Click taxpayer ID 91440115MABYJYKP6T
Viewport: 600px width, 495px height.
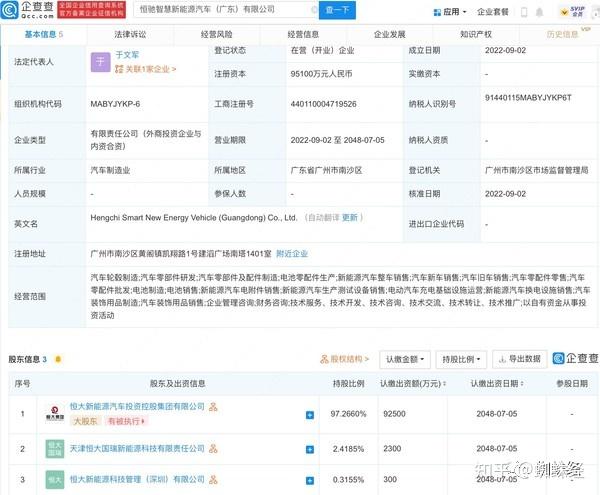[528, 98]
